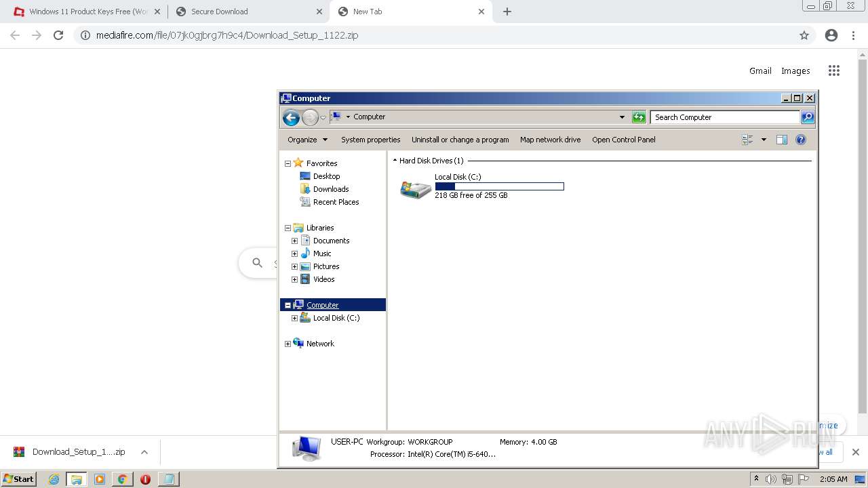Open the red Opera icon in taskbar
This screenshot has height=488, width=868.
pos(145,479)
